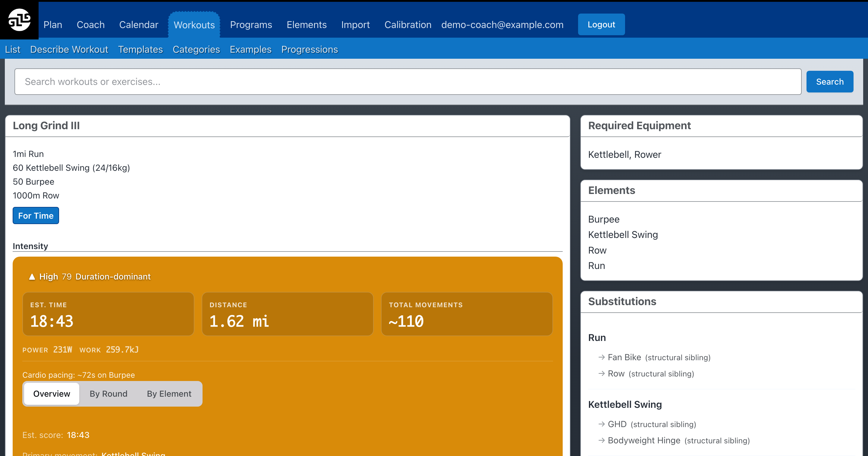Switch to By Round view
Image resolution: width=868 pixels, height=456 pixels.
(x=108, y=394)
